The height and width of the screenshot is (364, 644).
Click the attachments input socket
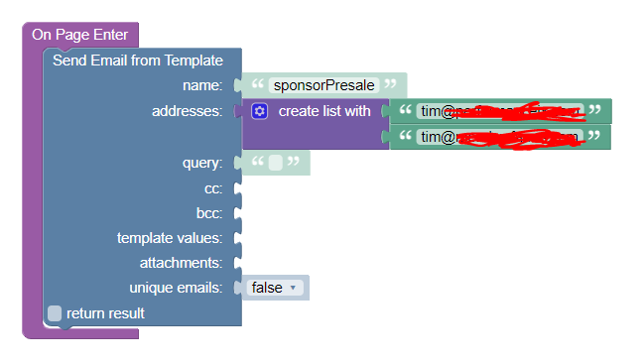(238, 263)
